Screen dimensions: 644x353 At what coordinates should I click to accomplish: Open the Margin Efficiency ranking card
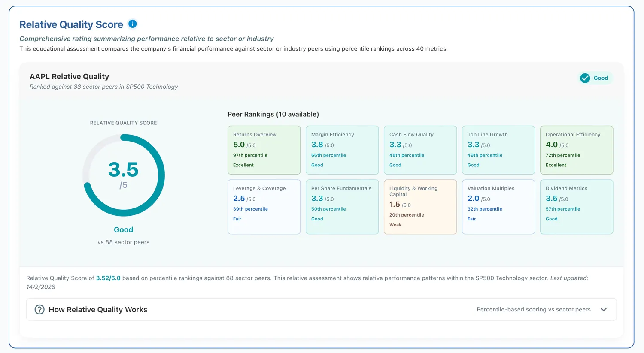tap(342, 150)
